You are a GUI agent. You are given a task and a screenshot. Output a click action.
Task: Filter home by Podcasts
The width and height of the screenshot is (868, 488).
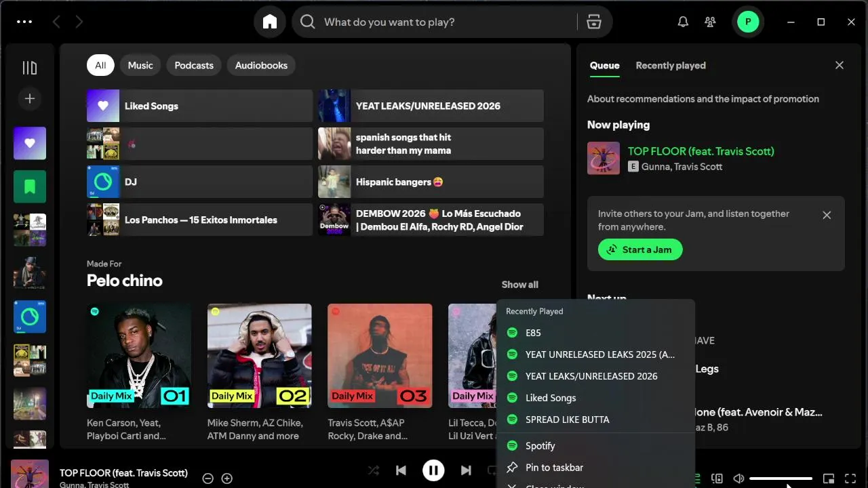[x=194, y=65]
